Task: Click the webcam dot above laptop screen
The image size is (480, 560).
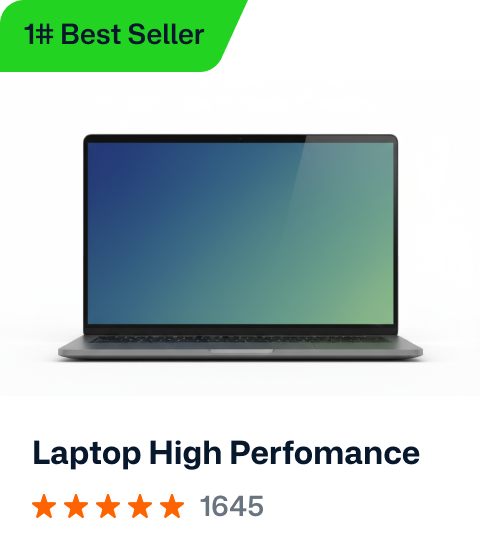Action: coord(240,138)
